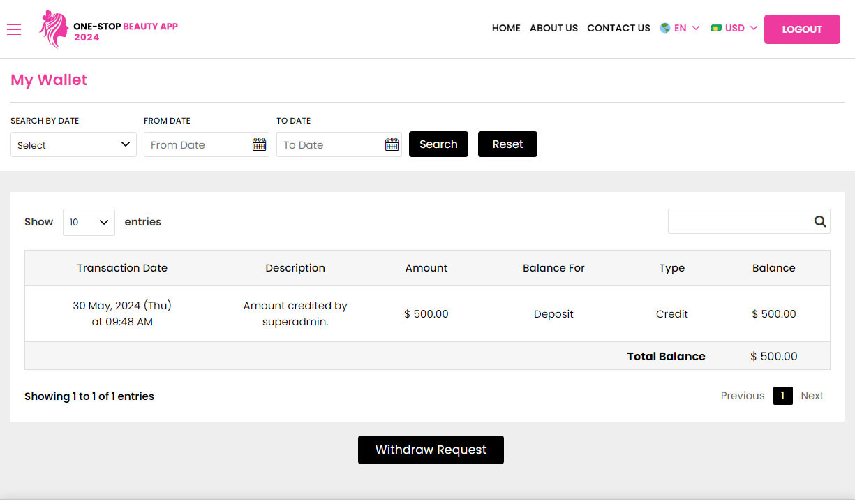Go to the Home page
Image resolution: width=855 pixels, height=504 pixels.
click(506, 28)
